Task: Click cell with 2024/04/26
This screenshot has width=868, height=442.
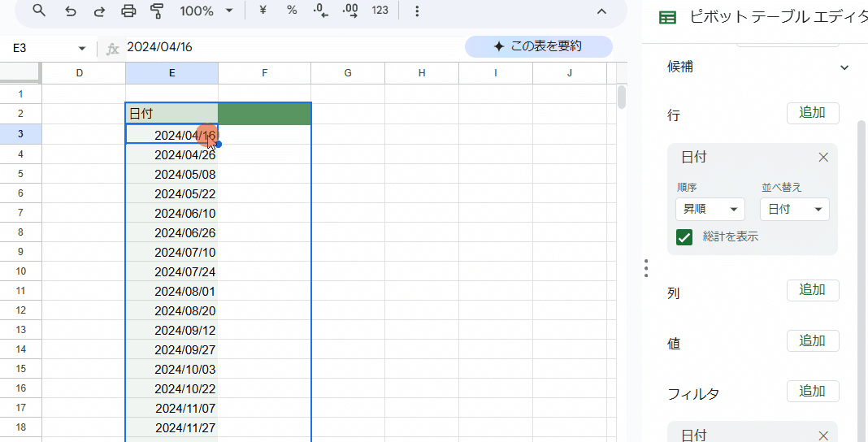Action: (x=172, y=155)
